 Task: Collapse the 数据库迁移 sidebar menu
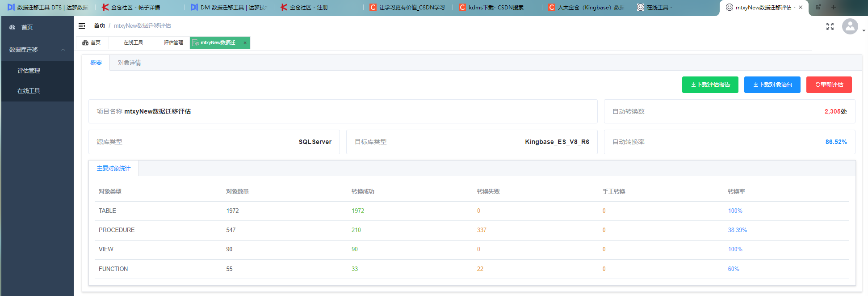(63, 50)
